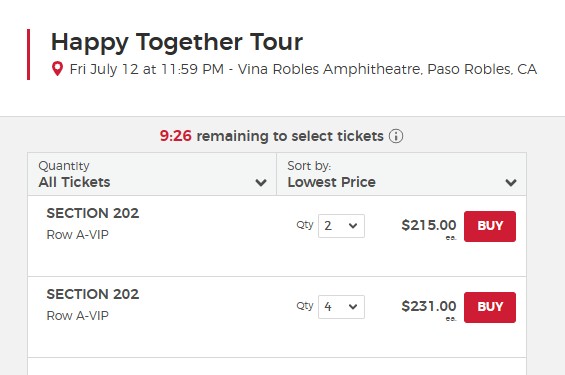The image size is (565, 375).
Task: Click the Happy Together Tour title
Action: coord(177,43)
